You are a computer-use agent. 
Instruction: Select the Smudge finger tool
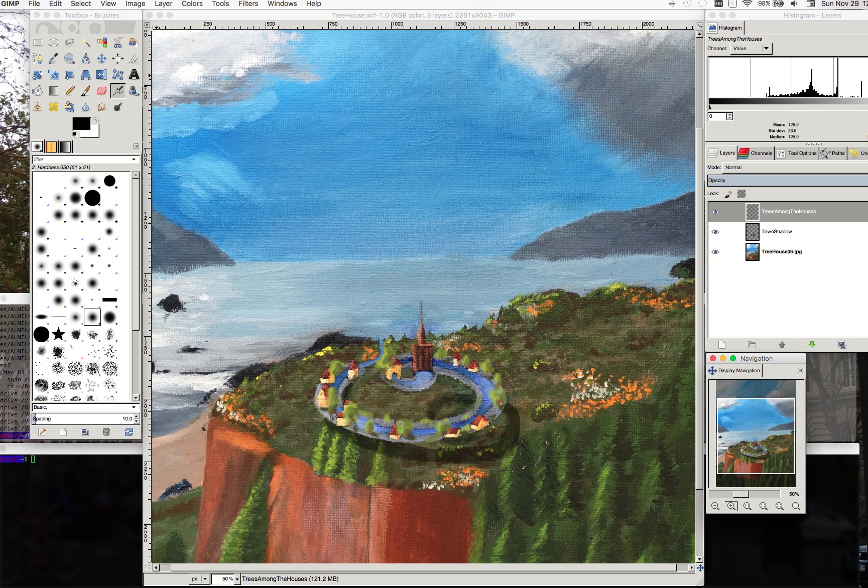point(102,107)
